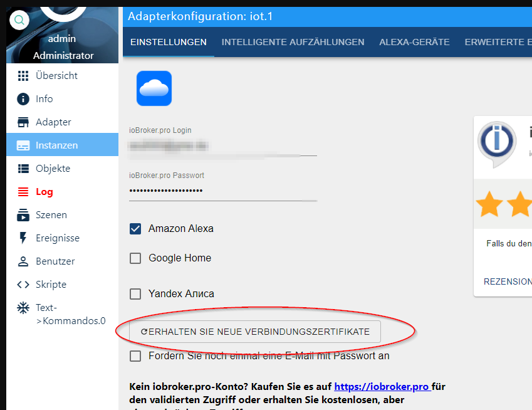Click the admin Administrator user label
532x410 pixels.
pyautogui.click(x=63, y=47)
